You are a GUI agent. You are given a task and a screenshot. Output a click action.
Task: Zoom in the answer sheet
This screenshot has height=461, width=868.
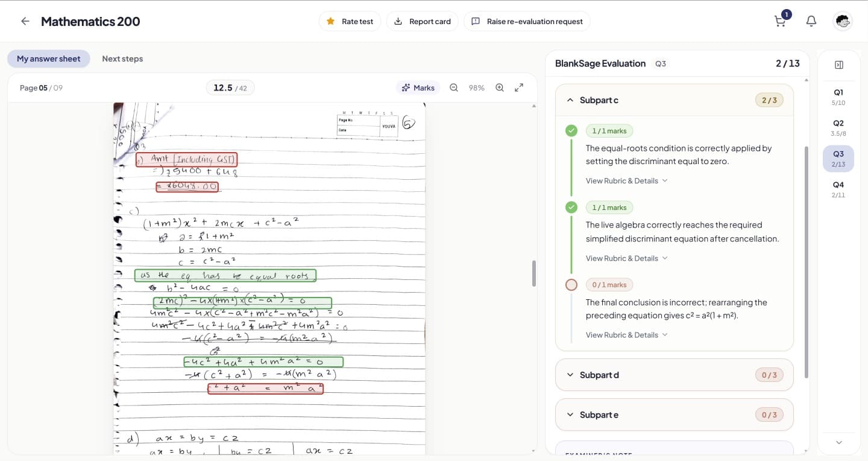pyautogui.click(x=500, y=87)
